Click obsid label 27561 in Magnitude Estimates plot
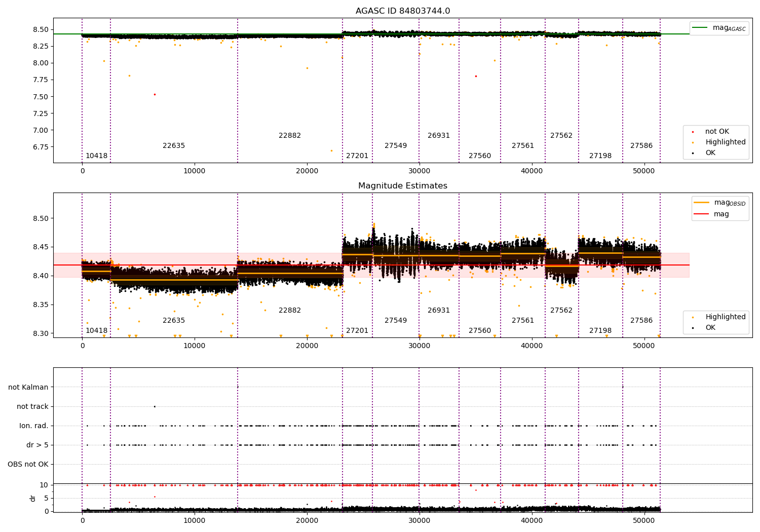This screenshot has width=760, height=532. (x=523, y=321)
